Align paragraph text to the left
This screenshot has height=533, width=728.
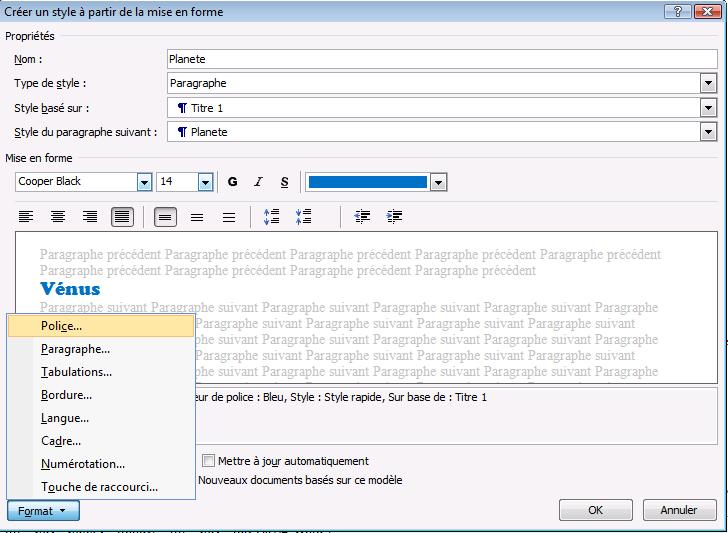26,217
